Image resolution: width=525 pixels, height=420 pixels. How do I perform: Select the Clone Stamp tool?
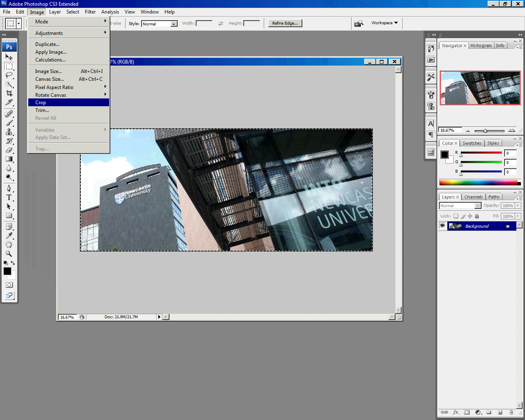(9, 132)
